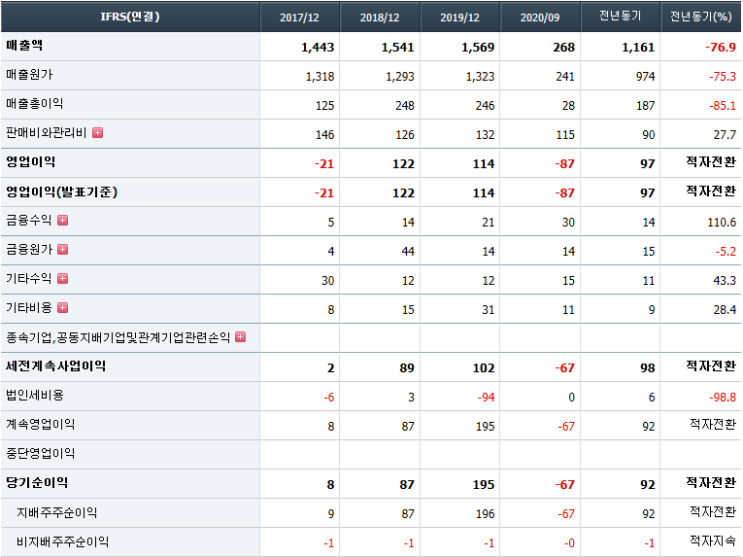This screenshot has height=557, width=743.
Task: Click the 기타비용 2019/12 value 31
Action: [488, 310]
